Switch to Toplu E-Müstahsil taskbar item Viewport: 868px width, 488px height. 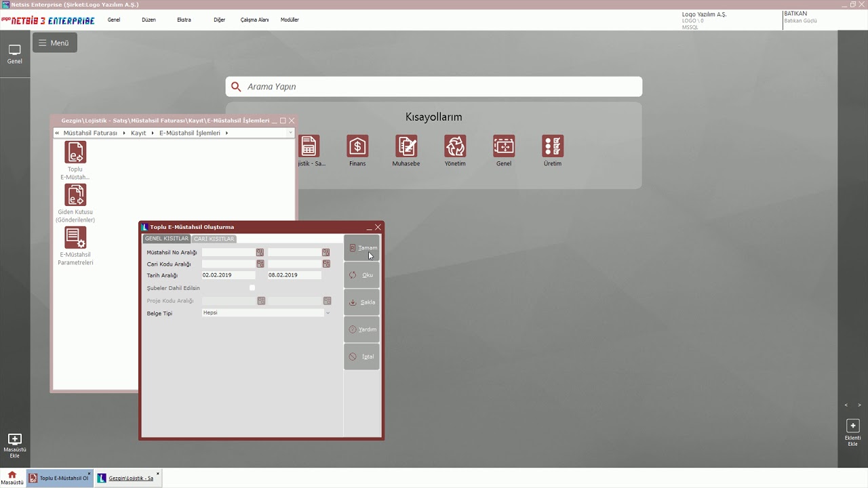(x=60, y=478)
